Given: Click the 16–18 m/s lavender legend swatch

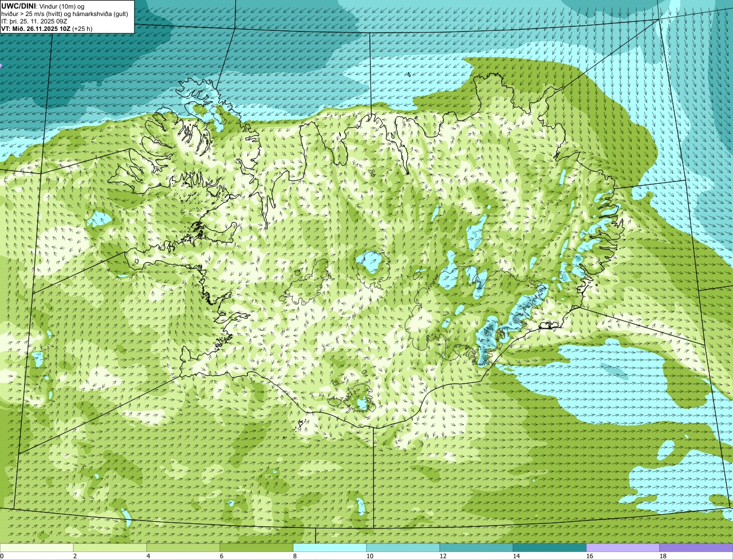Looking at the screenshot, I should pyautogui.click(x=623, y=548).
